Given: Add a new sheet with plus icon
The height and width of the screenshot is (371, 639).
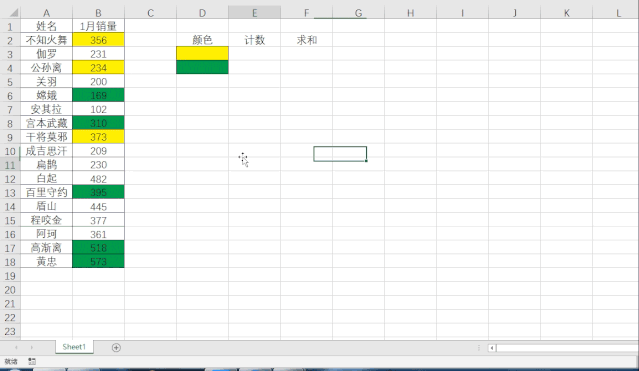Looking at the screenshot, I should click(x=116, y=348).
